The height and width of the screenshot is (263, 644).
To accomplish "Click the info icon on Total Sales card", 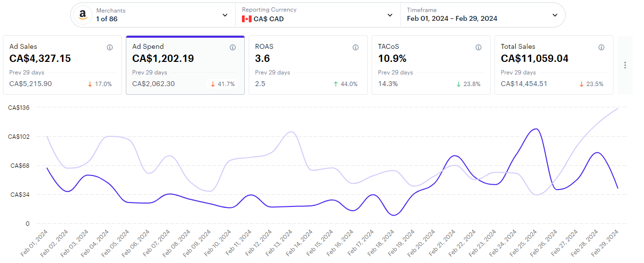I will point(601,47).
